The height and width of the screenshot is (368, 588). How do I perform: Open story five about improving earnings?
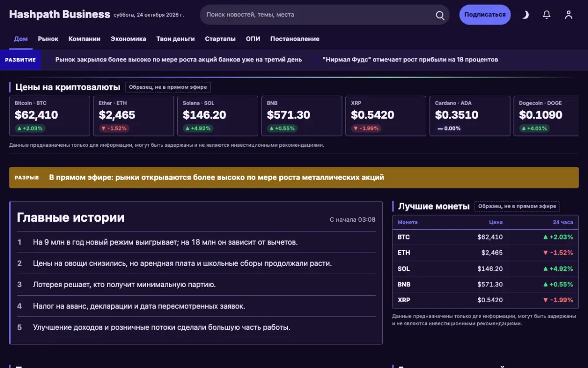click(x=196, y=327)
